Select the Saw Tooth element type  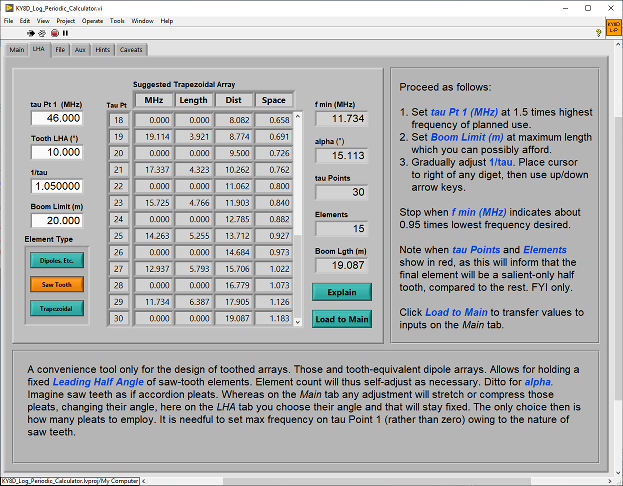click(x=57, y=284)
